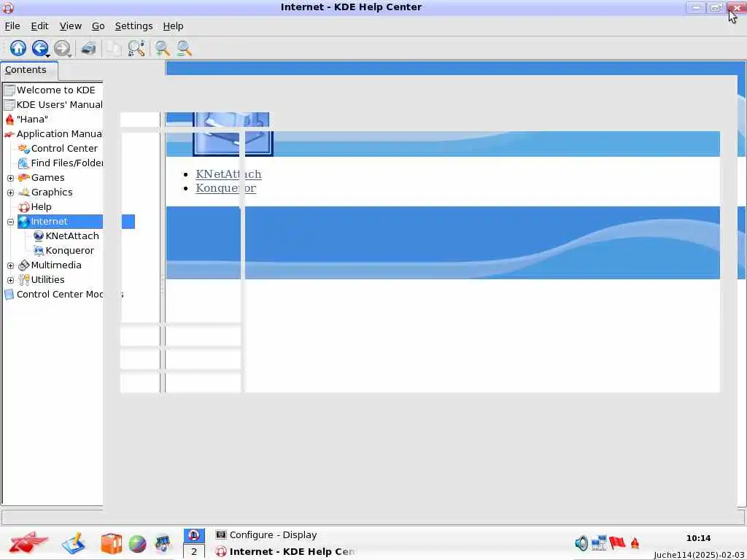Image resolution: width=747 pixels, height=560 pixels.
Task: Open the View menu
Action: coord(71,26)
